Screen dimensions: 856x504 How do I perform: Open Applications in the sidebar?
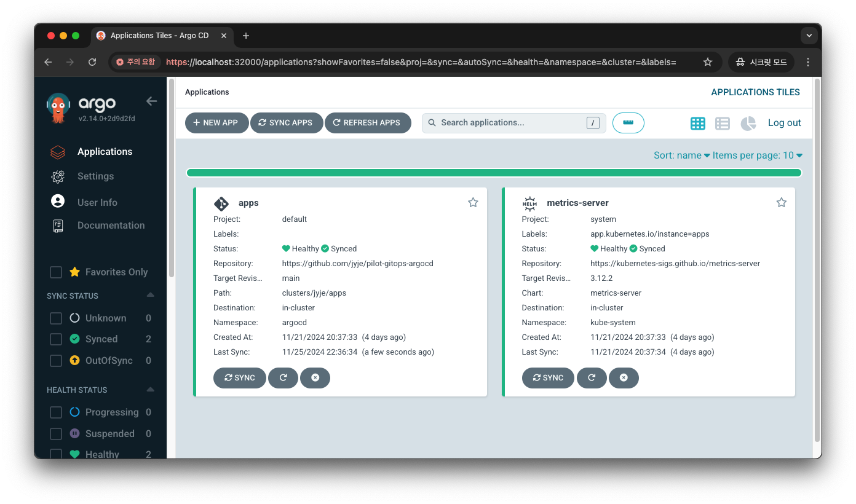click(x=105, y=152)
